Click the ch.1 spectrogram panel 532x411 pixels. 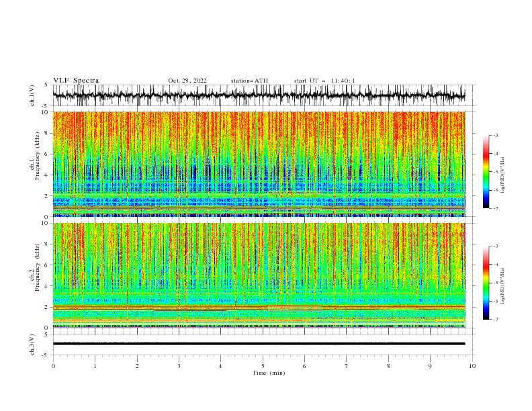pyautogui.click(x=259, y=164)
